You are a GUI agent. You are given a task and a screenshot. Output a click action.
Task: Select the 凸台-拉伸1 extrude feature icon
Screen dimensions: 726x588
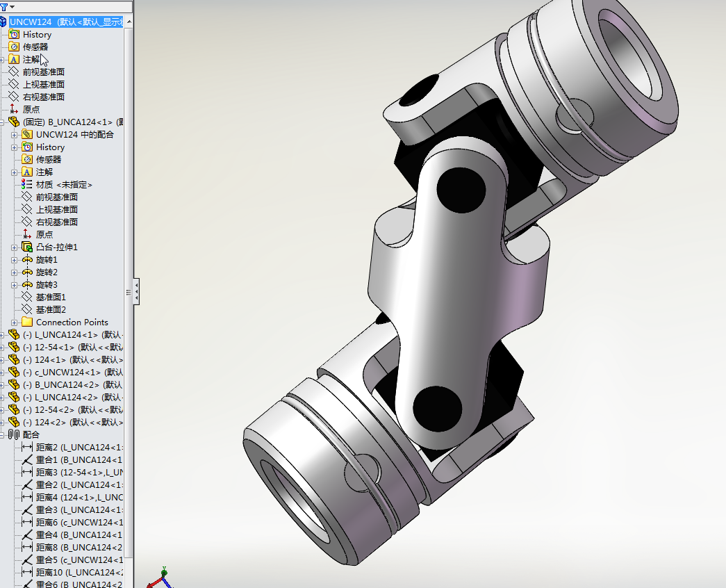[x=27, y=247]
